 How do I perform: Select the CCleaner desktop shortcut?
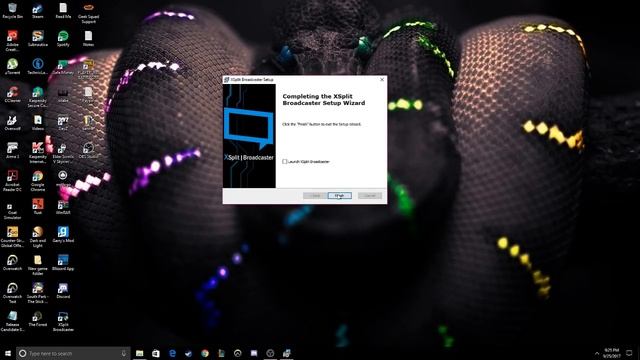coord(12,95)
